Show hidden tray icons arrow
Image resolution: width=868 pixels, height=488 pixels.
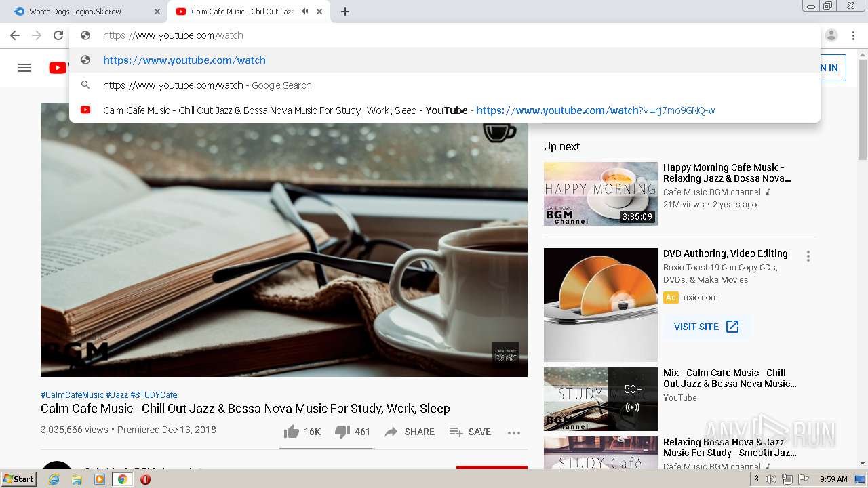[x=756, y=479]
